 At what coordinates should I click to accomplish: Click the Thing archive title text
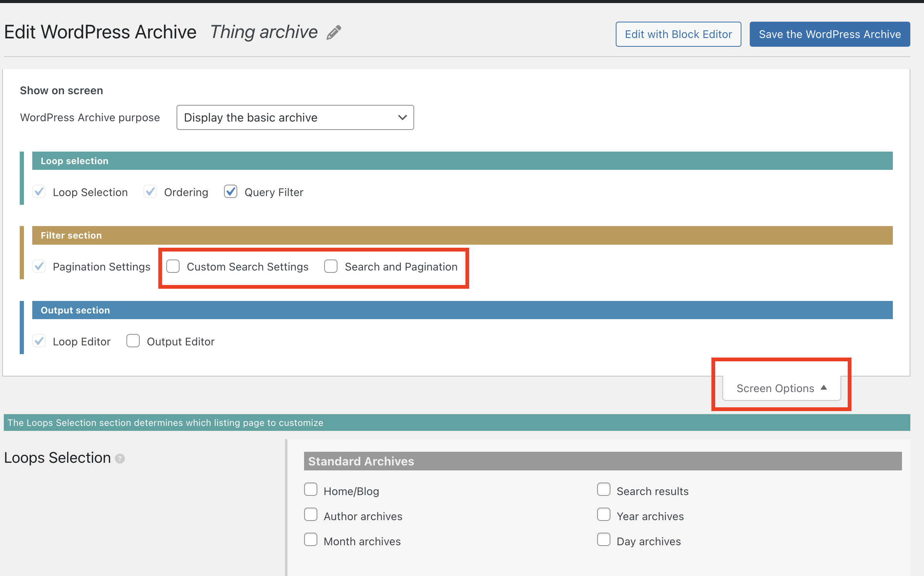264,32
